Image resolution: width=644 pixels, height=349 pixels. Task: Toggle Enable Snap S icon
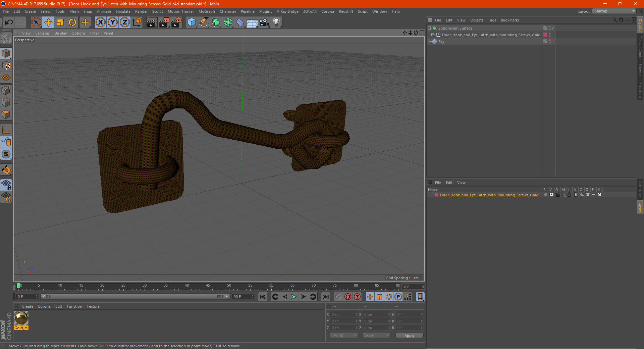coord(6,154)
